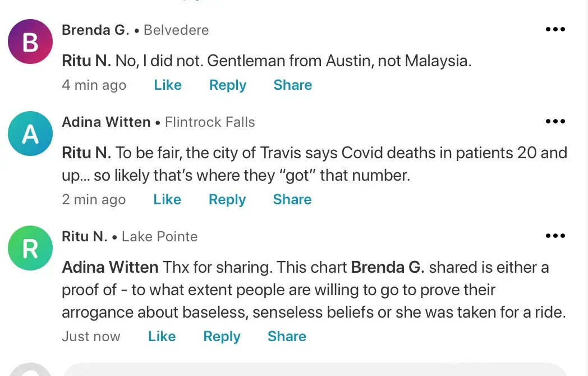Click Brenda G. mention in Ritu's comment

pos(388,267)
